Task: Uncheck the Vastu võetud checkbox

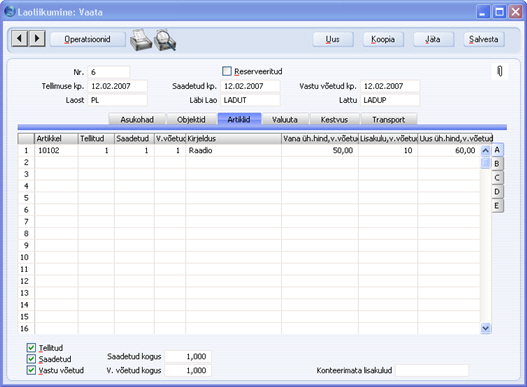Action: click(x=31, y=370)
